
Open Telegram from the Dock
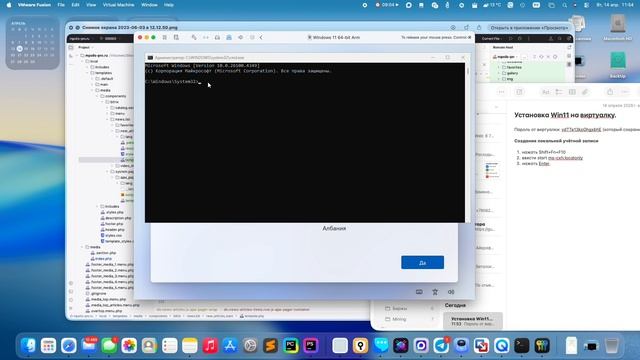pos(441,346)
